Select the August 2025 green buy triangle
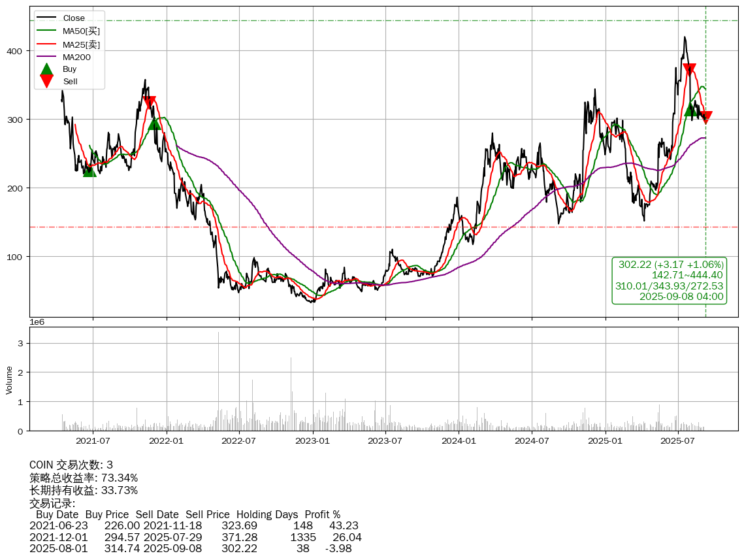The width and height of the screenshot is (744, 560). [x=690, y=110]
